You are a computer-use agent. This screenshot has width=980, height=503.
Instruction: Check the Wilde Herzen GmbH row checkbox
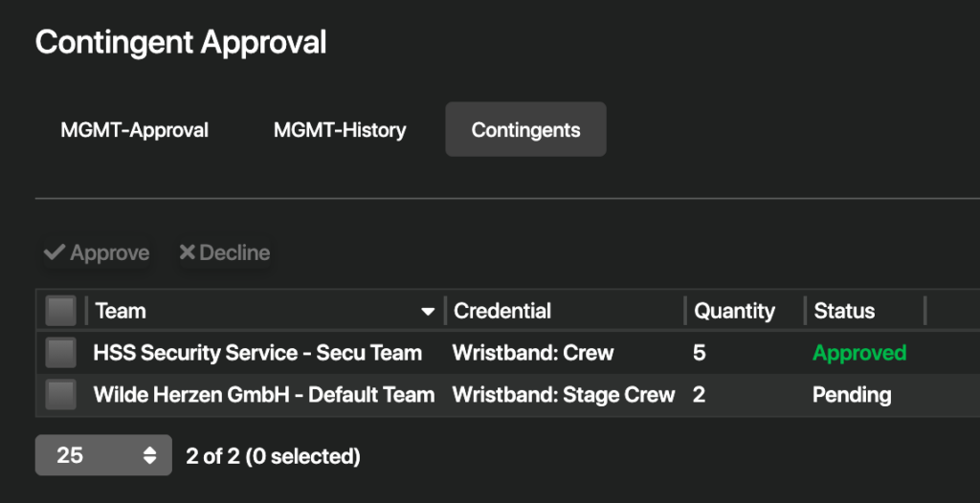point(61,395)
